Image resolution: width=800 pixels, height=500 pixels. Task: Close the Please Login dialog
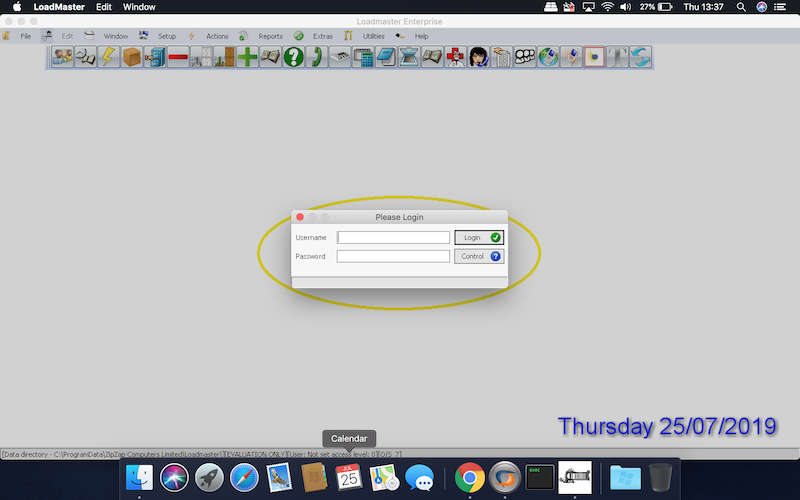[x=300, y=217]
